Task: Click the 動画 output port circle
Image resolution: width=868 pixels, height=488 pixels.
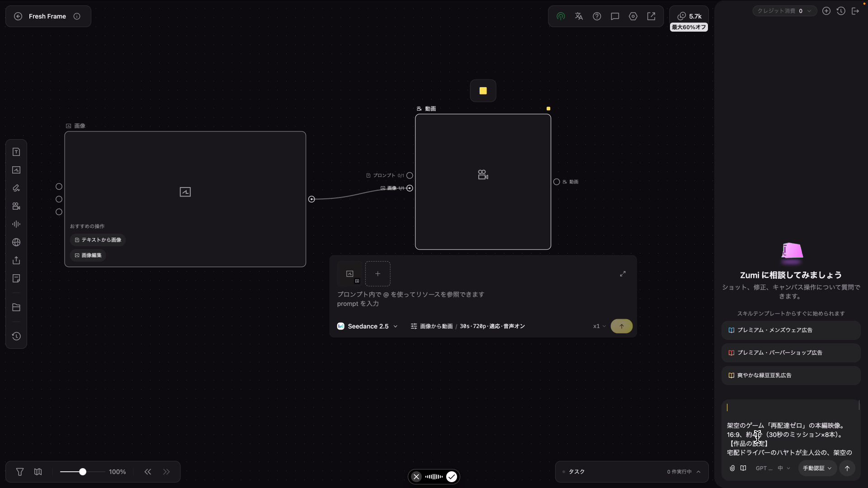Action: (x=557, y=182)
